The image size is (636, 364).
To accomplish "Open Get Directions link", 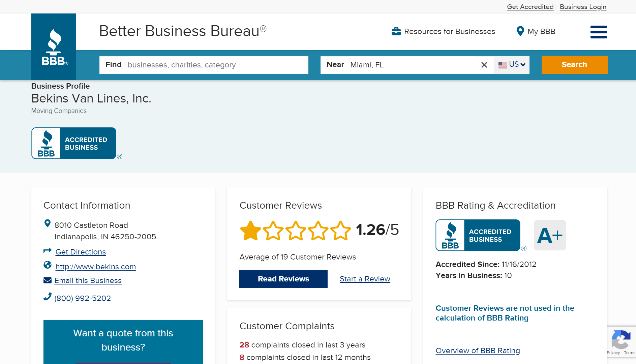I will pyautogui.click(x=81, y=252).
